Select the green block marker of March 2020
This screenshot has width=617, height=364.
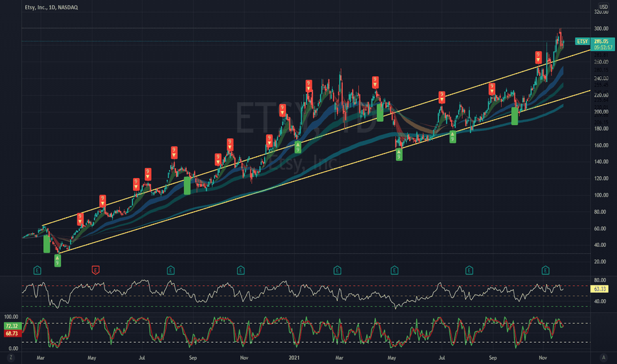(x=46, y=244)
